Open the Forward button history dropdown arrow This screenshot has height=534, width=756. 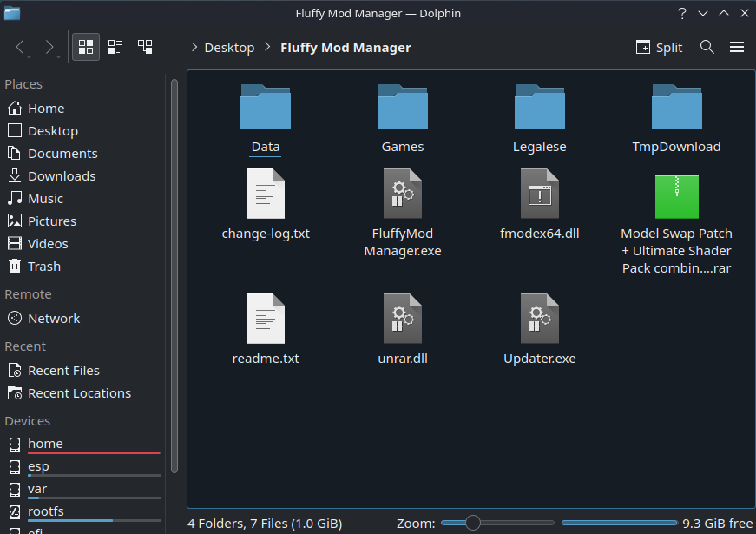[58, 57]
